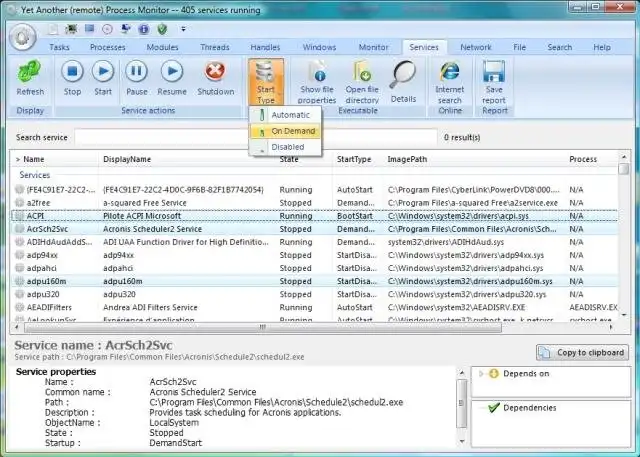Screen dimensions: 640x457
Task: Select the adpu160m service row
Action: pos(314,281)
